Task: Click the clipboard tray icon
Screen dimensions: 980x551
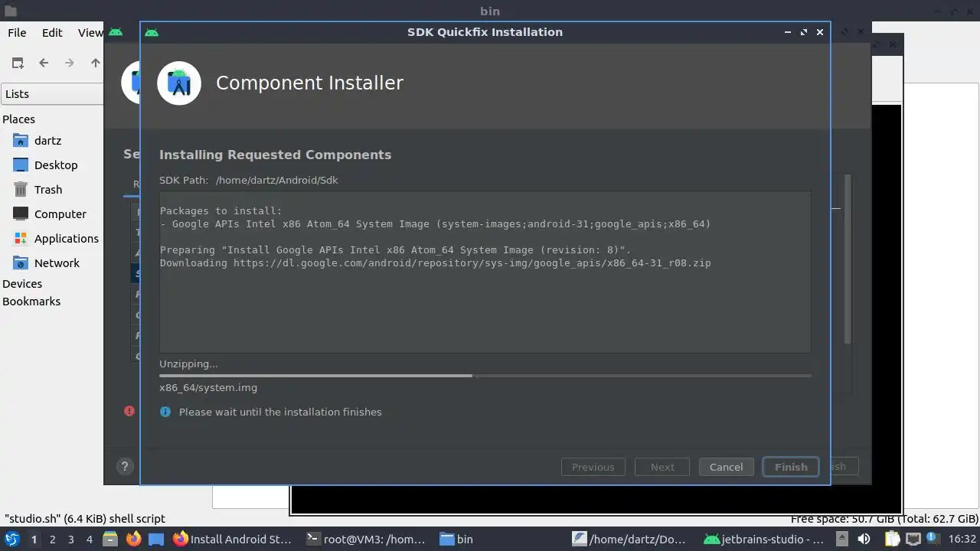Action: click(x=892, y=539)
